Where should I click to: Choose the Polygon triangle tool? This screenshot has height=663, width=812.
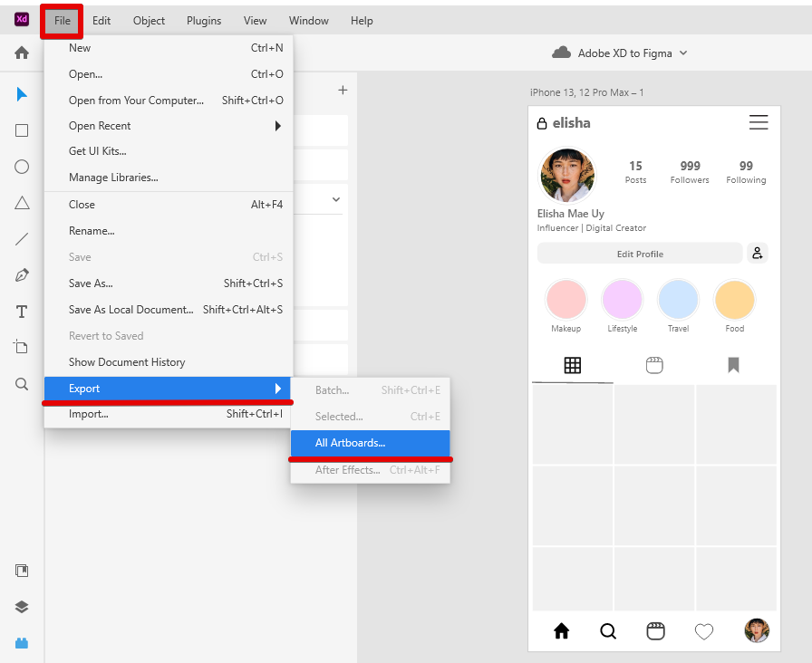click(22, 203)
